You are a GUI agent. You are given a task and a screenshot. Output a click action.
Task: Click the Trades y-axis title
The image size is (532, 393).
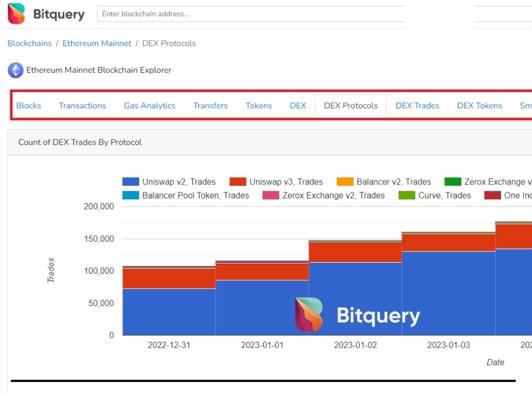coord(51,270)
